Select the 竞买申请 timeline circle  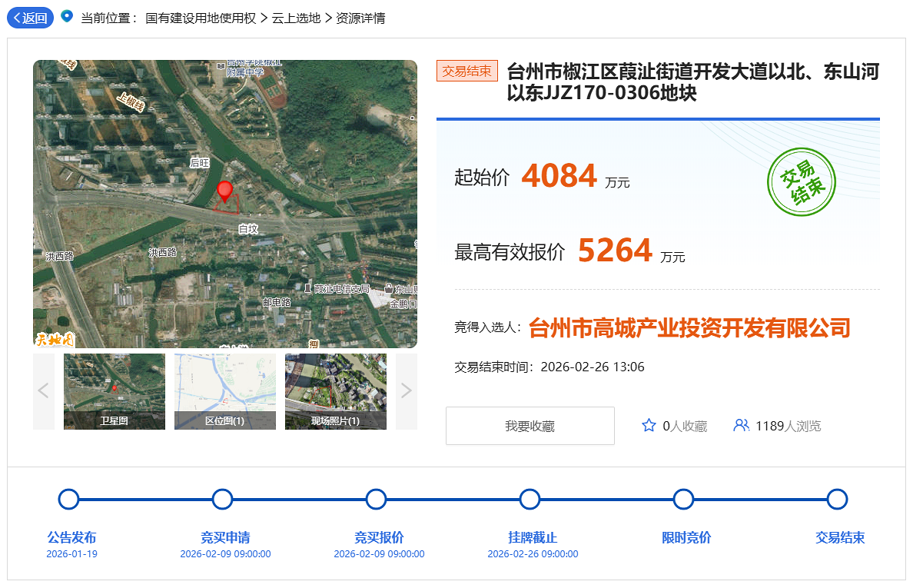click(x=223, y=500)
